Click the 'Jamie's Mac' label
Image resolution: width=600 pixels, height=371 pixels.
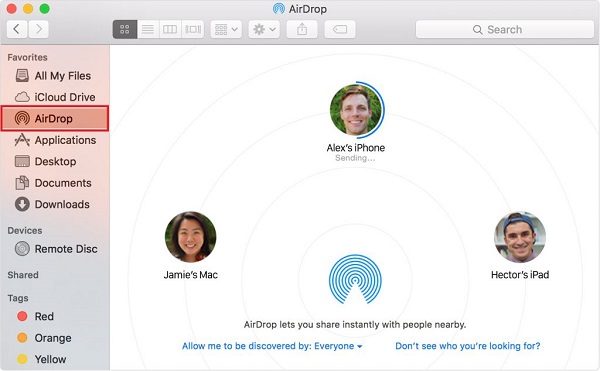[191, 275]
